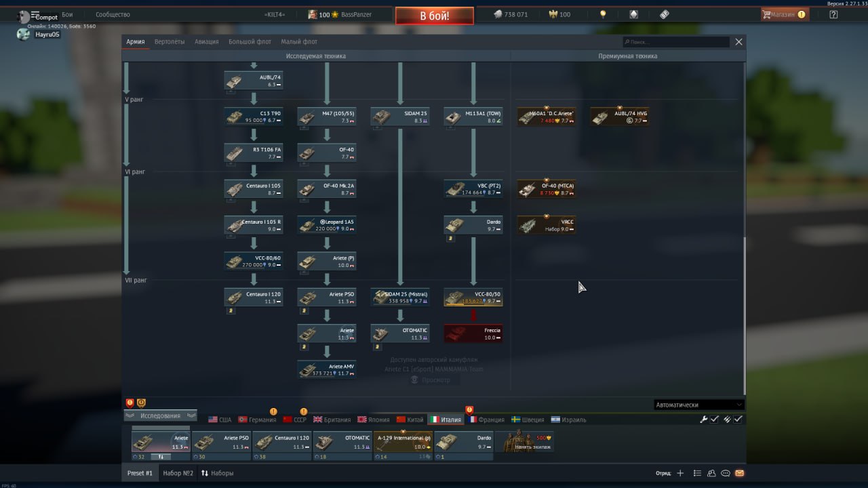Select the premium AUBL/74 HVG

point(620,117)
